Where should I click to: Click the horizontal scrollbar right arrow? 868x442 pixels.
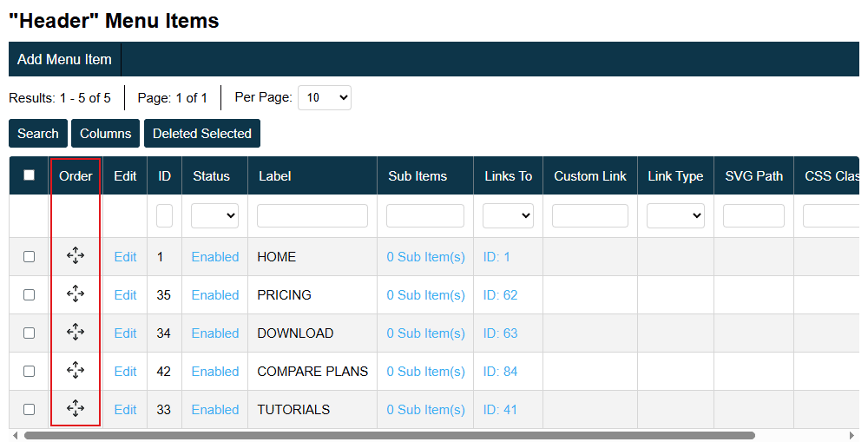pyautogui.click(x=852, y=435)
